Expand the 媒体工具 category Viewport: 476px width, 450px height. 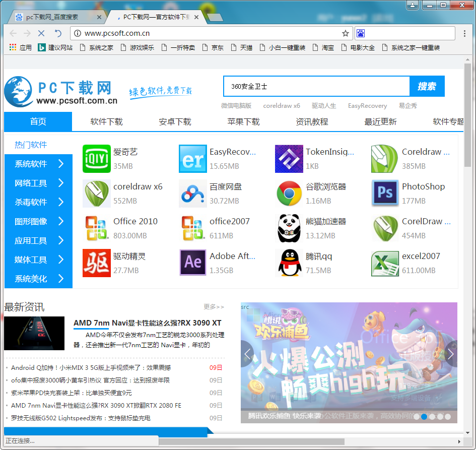click(x=39, y=260)
